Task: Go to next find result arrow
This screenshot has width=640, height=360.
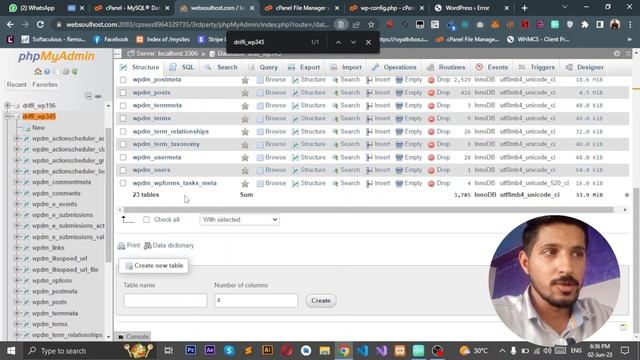Action: 353,42
